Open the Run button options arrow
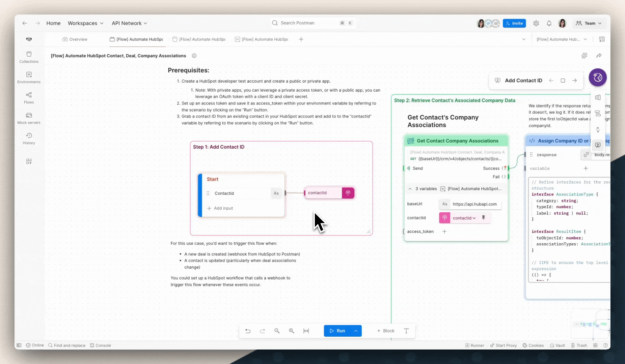625x364 pixels. pos(356,331)
